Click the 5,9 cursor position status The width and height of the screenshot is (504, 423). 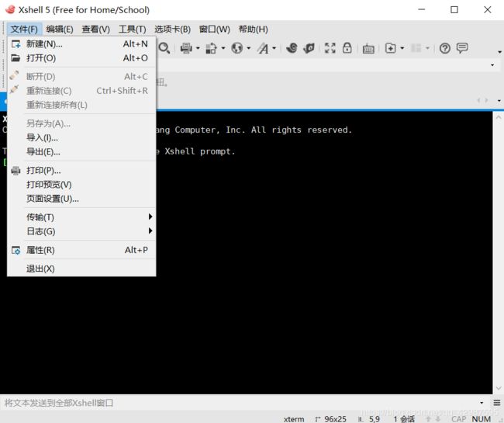pyautogui.click(x=375, y=419)
